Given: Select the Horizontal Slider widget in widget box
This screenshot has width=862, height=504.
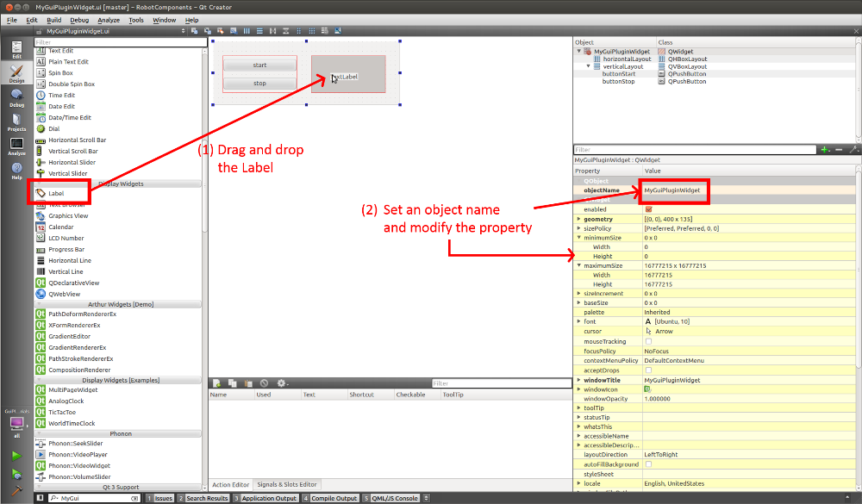Looking at the screenshot, I should pos(72,162).
